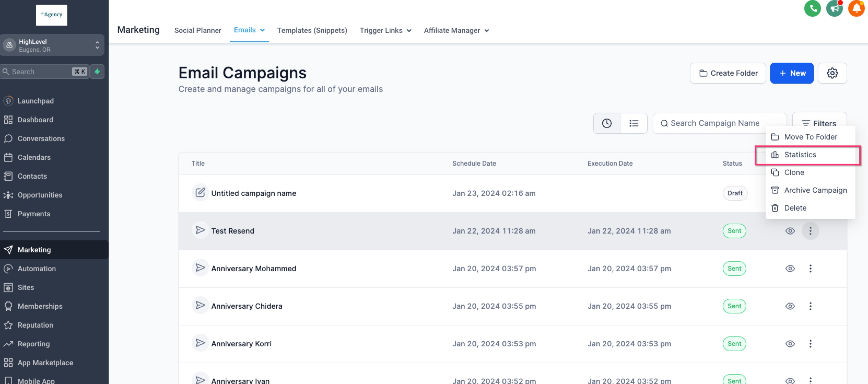Select Statistics from the context menu

800,155
